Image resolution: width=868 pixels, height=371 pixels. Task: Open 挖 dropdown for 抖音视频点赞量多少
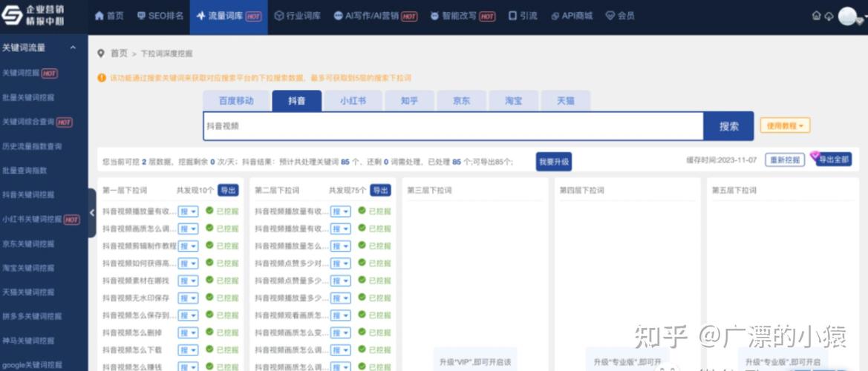(341, 281)
